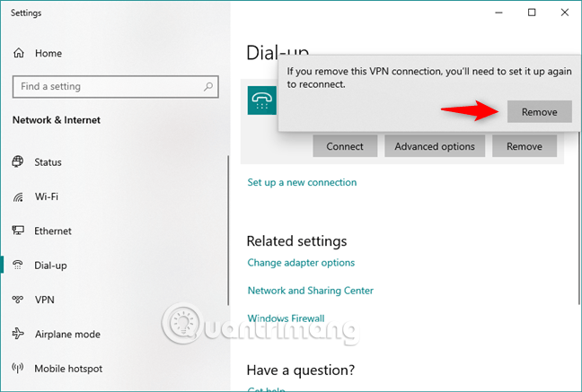Select the Airplane mode icon
The width and height of the screenshot is (582, 392).
click(x=17, y=334)
